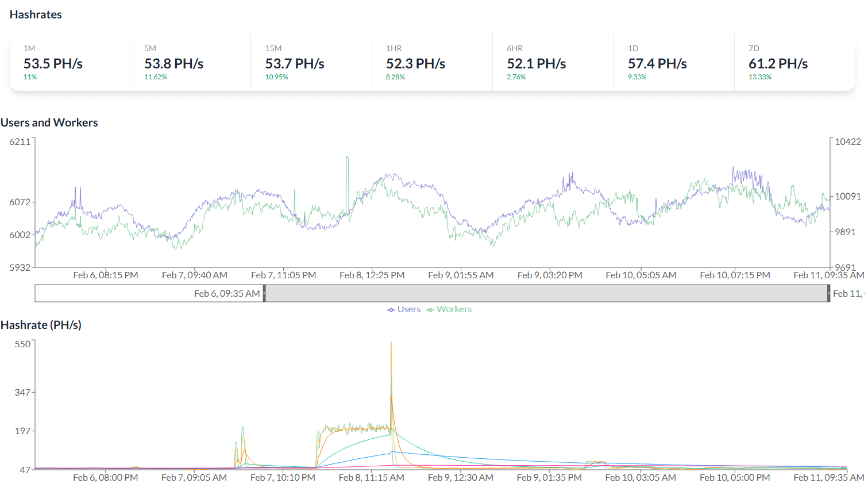Click the right handle of time range slider
Viewport: 868px width, 483px height.
point(828,293)
